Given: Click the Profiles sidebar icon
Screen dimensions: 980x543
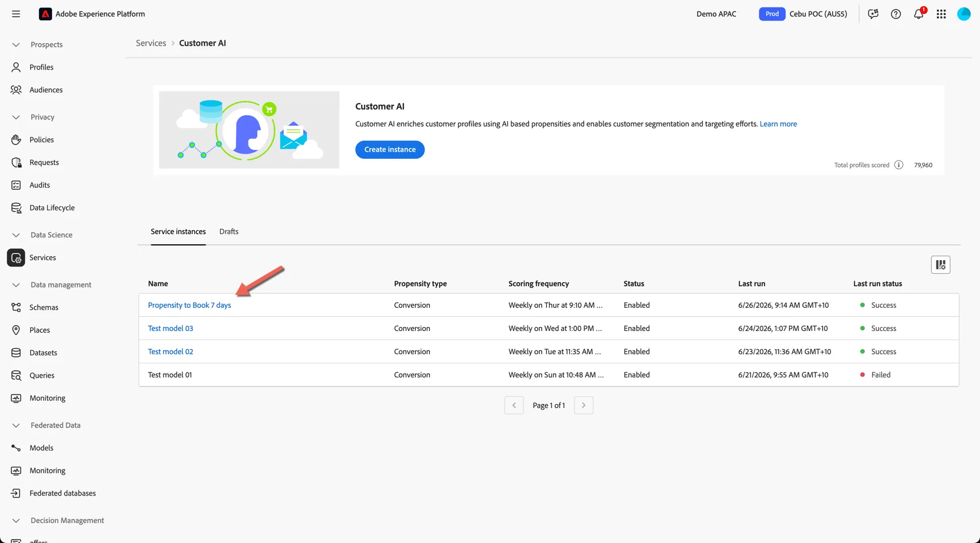Looking at the screenshot, I should (x=16, y=67).
